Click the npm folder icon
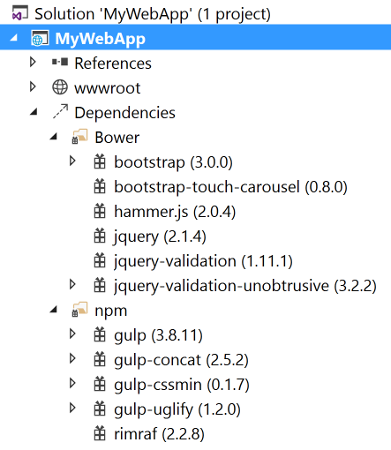Viewport: 391px width, 450px height. 80,309
